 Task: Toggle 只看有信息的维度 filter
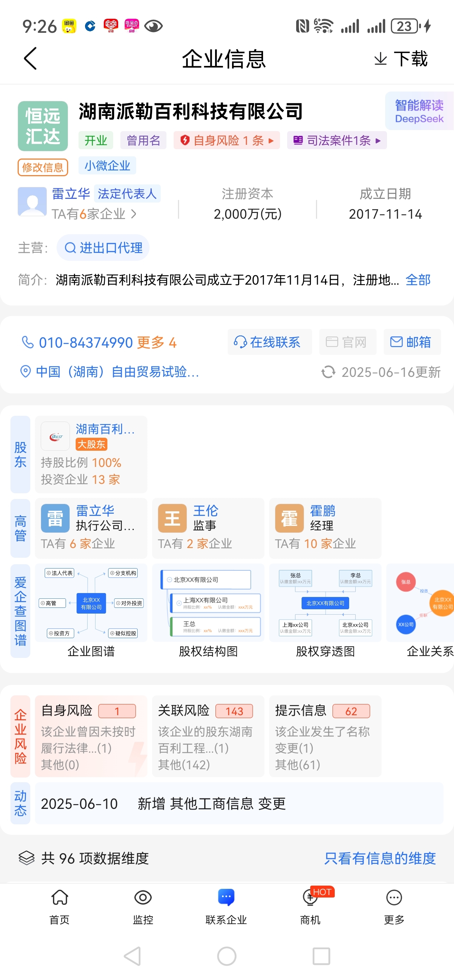[380, 858]
